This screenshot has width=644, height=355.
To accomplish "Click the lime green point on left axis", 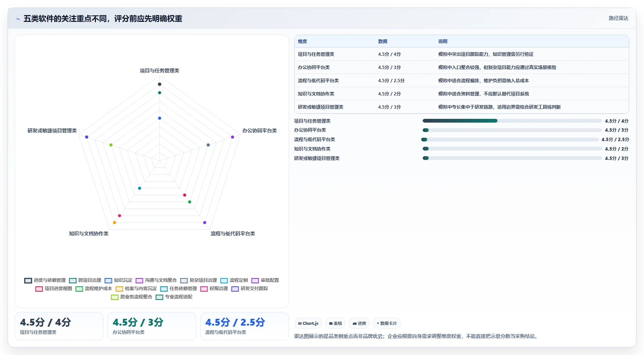I will tap(111, 145).
